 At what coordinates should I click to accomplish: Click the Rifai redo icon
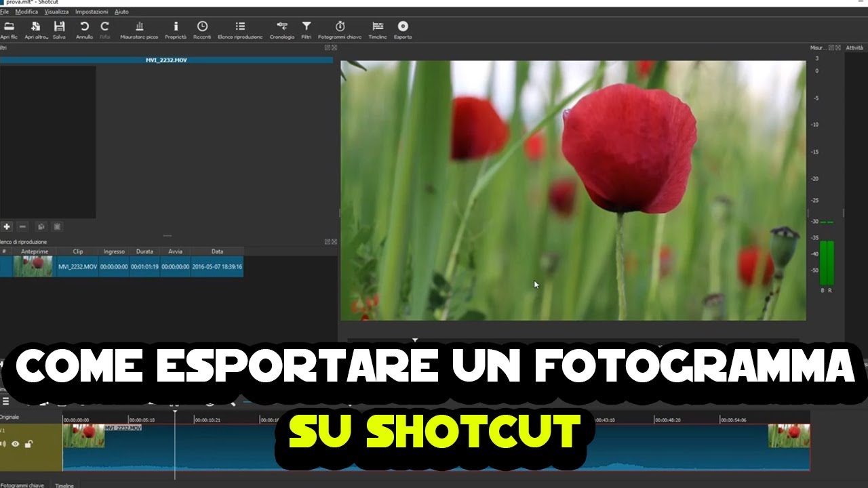click(104, 30)
